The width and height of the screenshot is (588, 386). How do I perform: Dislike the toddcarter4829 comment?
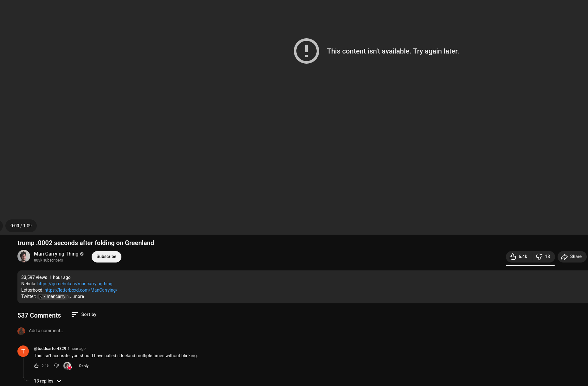click(56, 366)
